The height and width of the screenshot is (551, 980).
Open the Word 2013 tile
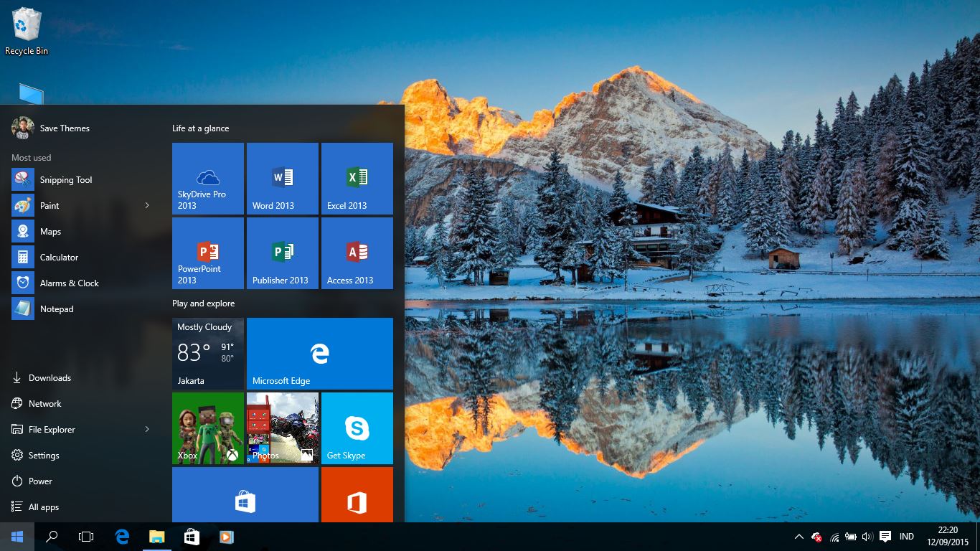tap(282, 178)
